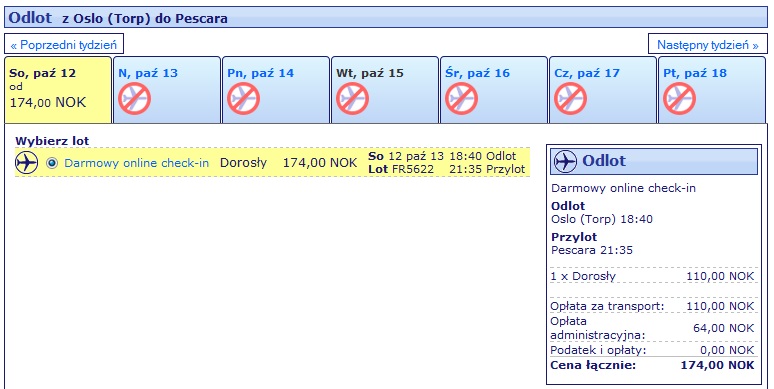The width and height of the screenshot is (774, 389).
Task: Click the 18:40 Odlot departure time
Action: (x=483, y=156)
